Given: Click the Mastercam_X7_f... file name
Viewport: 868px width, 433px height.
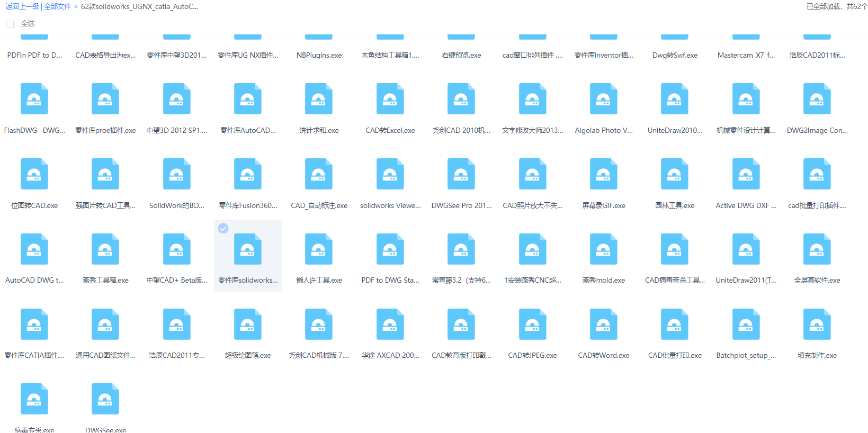Looking at the screenshot, I should [746, 55].
